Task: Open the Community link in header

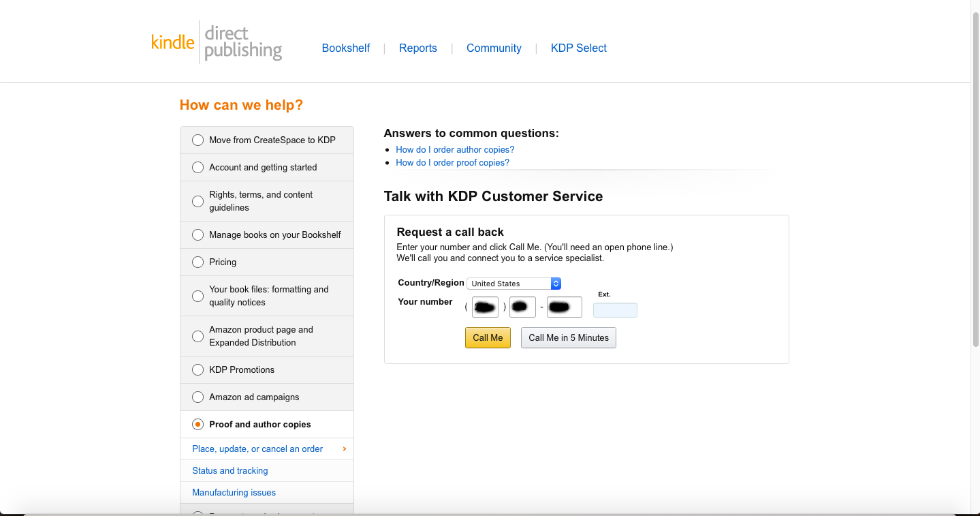Action: (494, 48)
